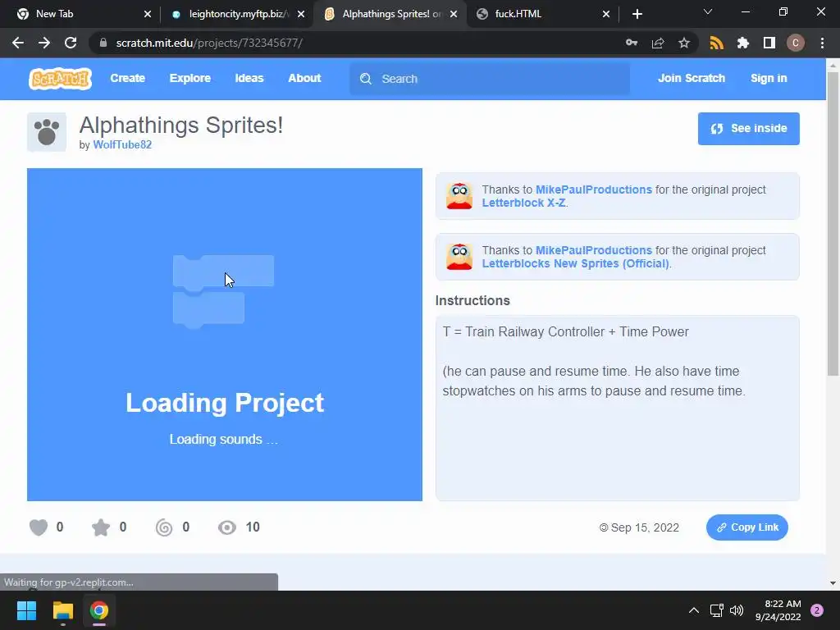Switch to the fuck.HTML tab
840x630 pixels.
point(542,14)
